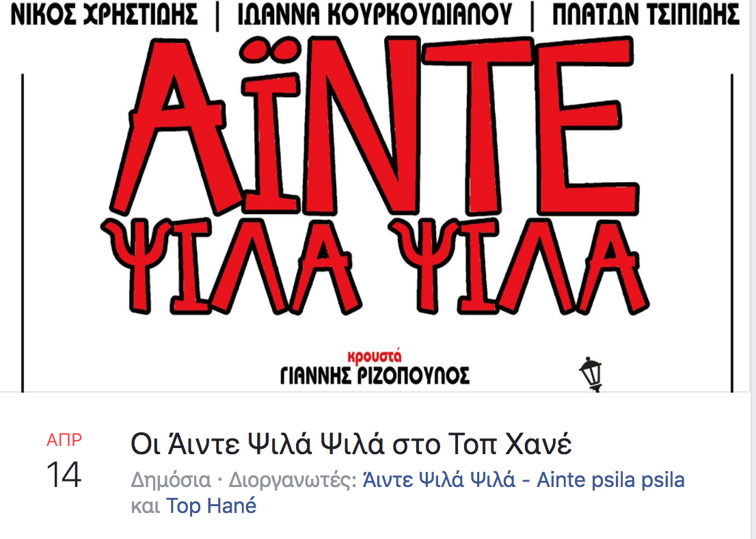This screenshot has height=539, width=756.
Task: Click the name ΓΙΑΝΝΗΣ ΡΙΖΟΠΟΥΛΟΣ on the poster
Action: click(x=375, y=376)
